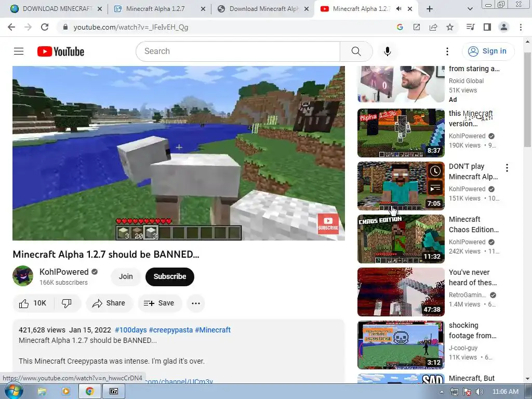Click the network tray icon
532x399 pixels.
click(x=454, y=392)
